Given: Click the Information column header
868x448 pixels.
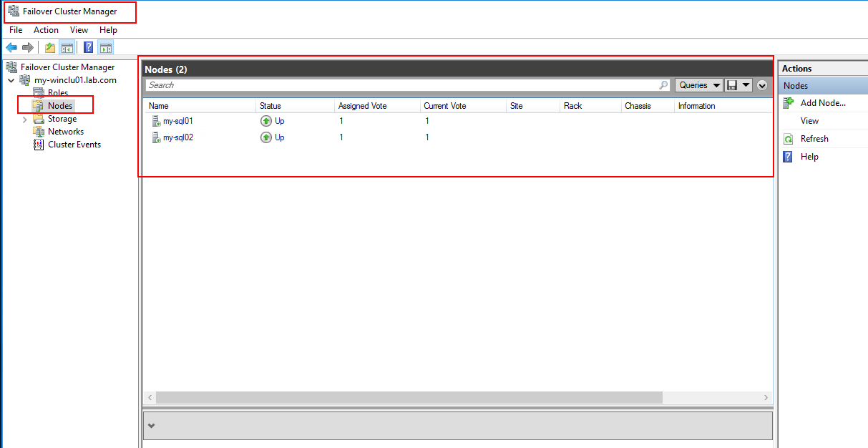Looking at the screenshot, I should coord(723,106).
